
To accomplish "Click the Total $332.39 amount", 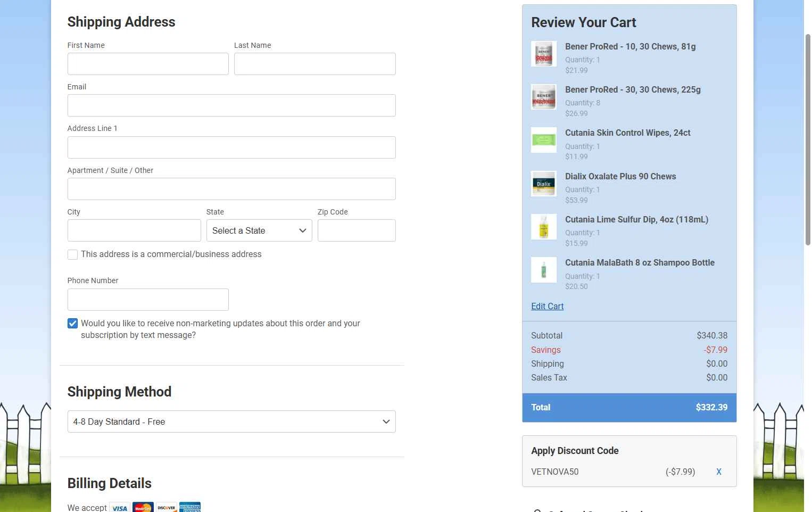I will point(711,407).
